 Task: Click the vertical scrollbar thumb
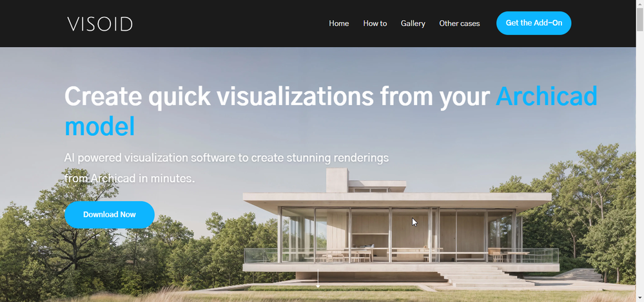[640, 19]
